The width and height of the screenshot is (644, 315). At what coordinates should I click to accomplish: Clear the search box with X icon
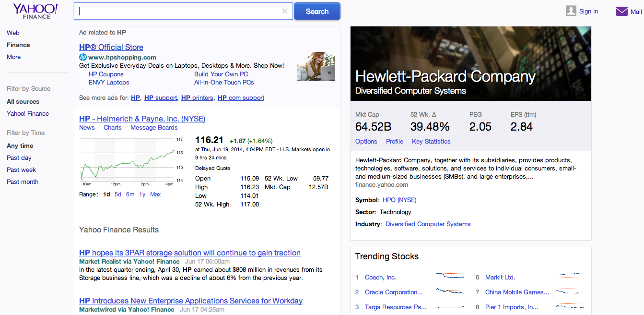[285, 11]
